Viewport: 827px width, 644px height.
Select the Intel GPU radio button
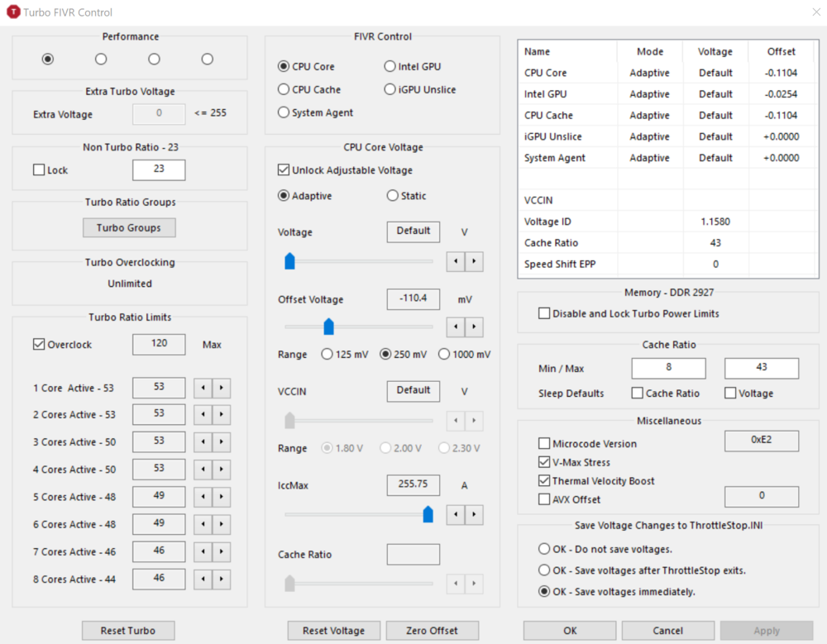390,66
